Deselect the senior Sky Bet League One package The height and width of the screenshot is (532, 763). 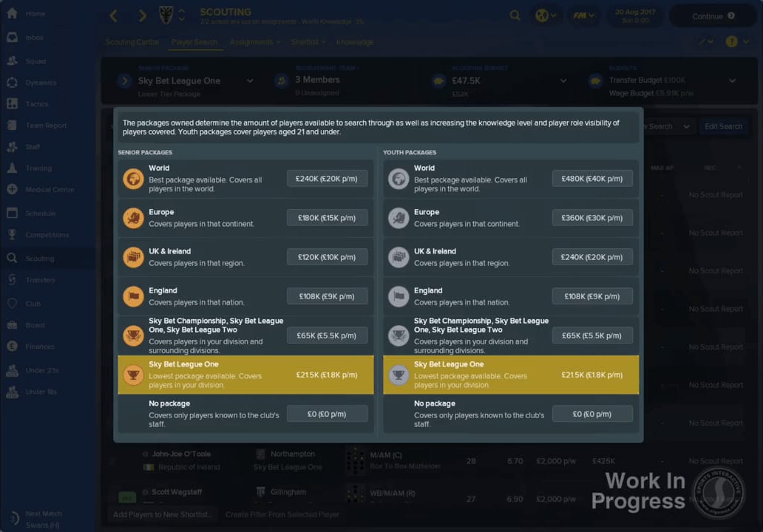(245, 375)
